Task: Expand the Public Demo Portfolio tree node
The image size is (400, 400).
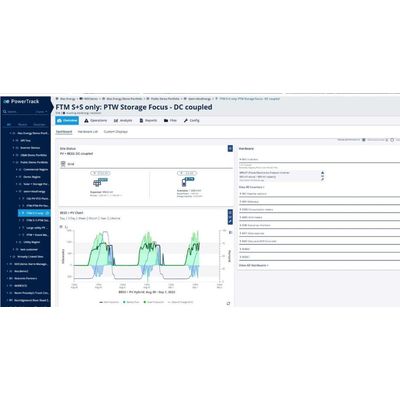Action: pos(14,162)
